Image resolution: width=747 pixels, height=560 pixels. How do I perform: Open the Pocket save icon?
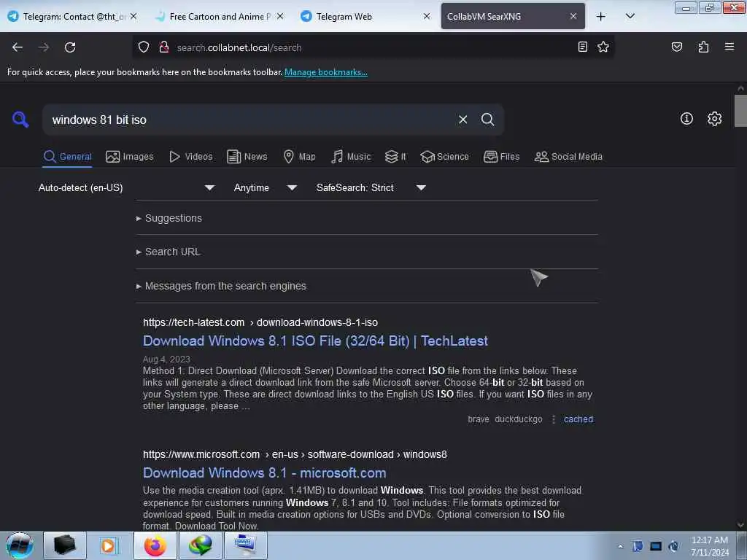point(676,47)
